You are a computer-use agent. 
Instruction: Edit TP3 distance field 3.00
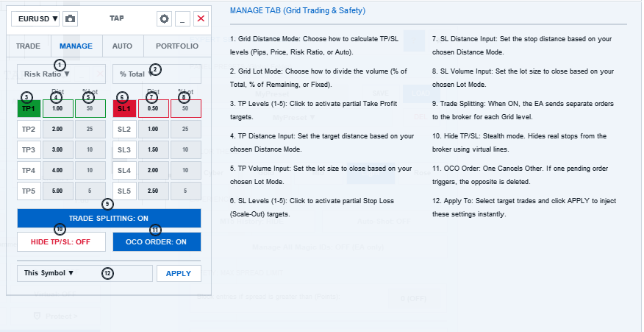58,149
